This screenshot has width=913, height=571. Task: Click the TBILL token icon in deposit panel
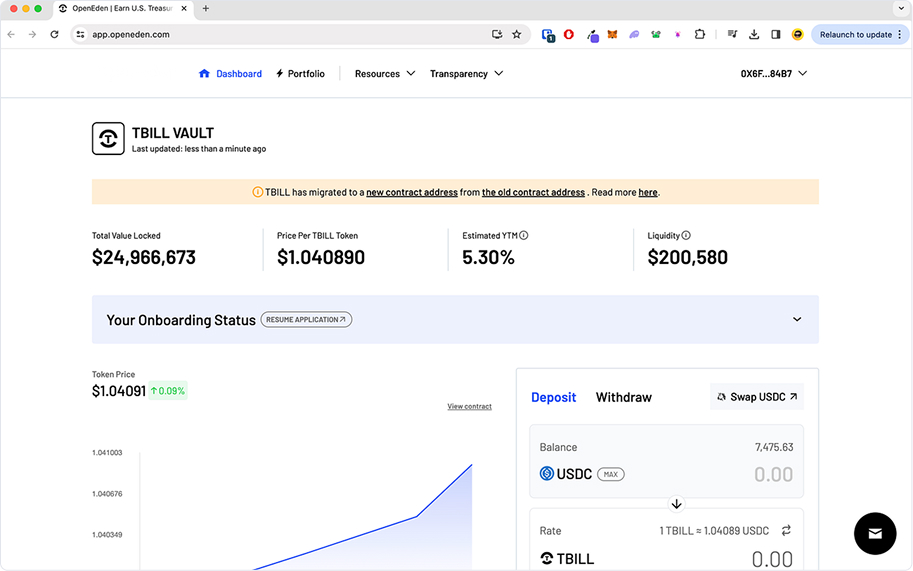(547, 559)
